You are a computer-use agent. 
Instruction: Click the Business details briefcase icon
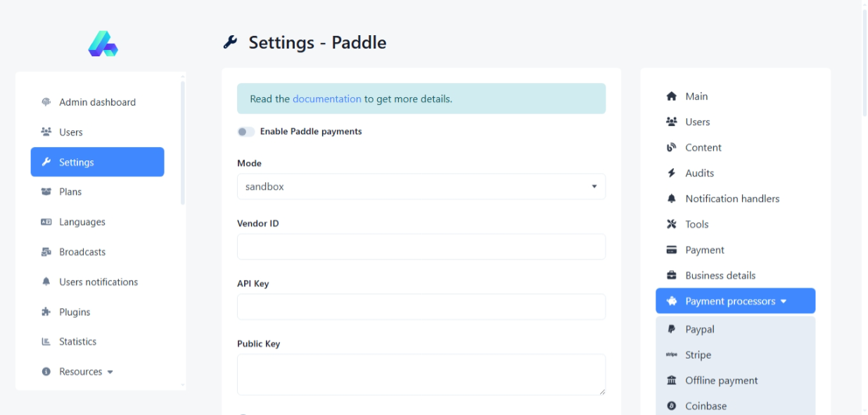tap(671, 276)
